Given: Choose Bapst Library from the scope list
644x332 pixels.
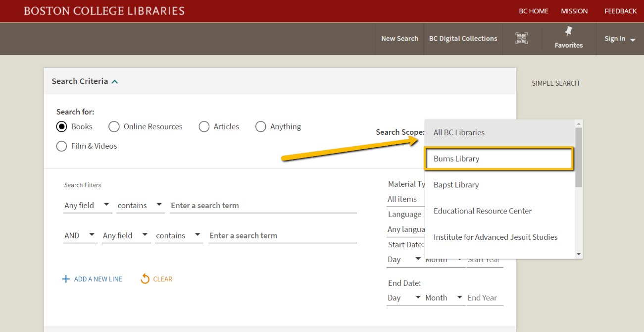Looking at the screenshot, I should (x=500, y=185).
